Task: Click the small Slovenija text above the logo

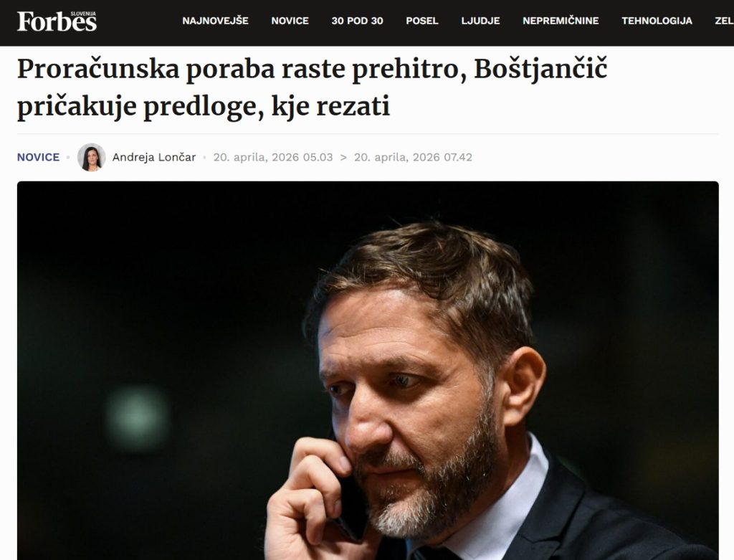Action: 83,14
